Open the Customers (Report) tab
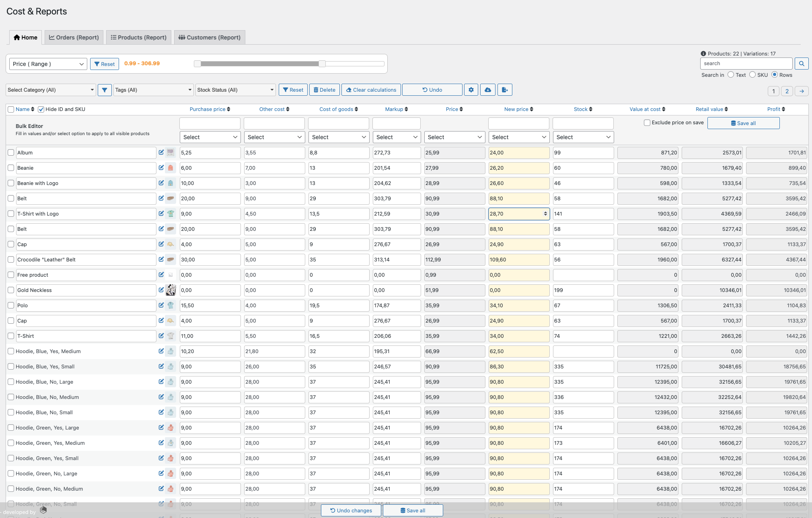812x518 pixels. point(209,37)
